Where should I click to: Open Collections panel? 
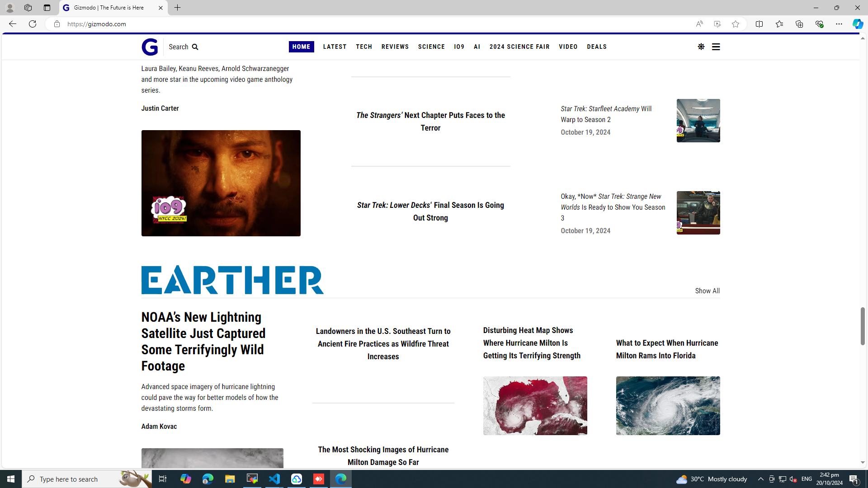799,24
